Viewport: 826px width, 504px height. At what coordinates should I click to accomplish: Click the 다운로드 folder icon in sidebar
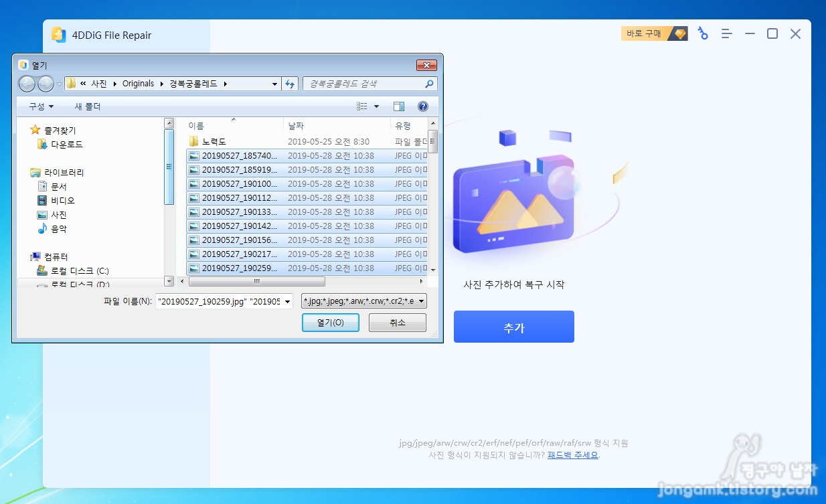(42, 144)
